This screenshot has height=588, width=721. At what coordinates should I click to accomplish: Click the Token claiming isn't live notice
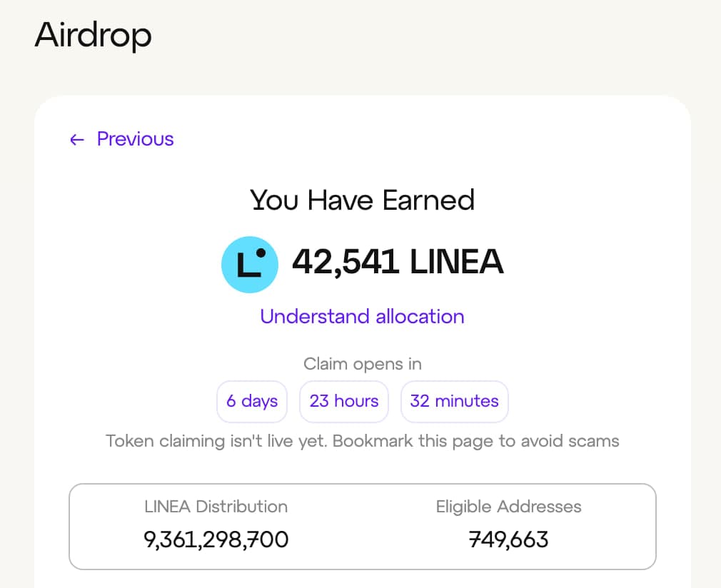tap(216, 441)
